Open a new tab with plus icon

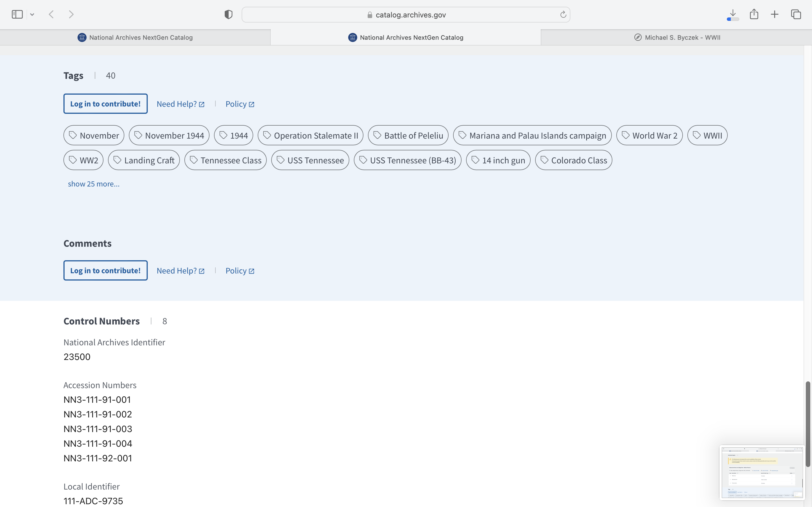tap(775, 14)
